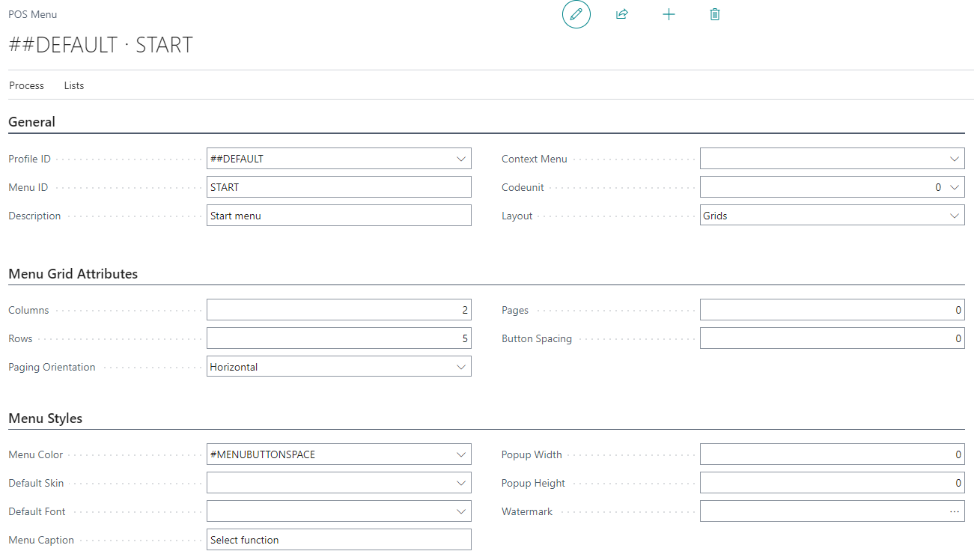Open the Default Font dropdown
Screen dimensions: 974x560
pos(461,511)
